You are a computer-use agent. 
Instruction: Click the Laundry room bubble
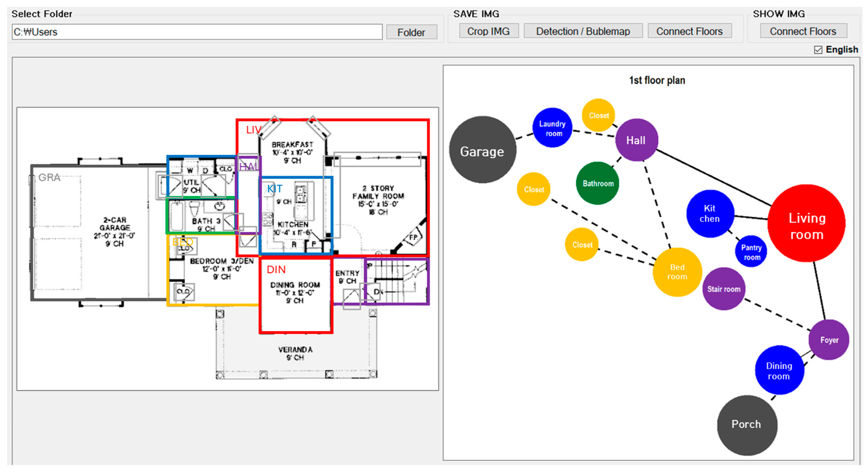point(552,128)
